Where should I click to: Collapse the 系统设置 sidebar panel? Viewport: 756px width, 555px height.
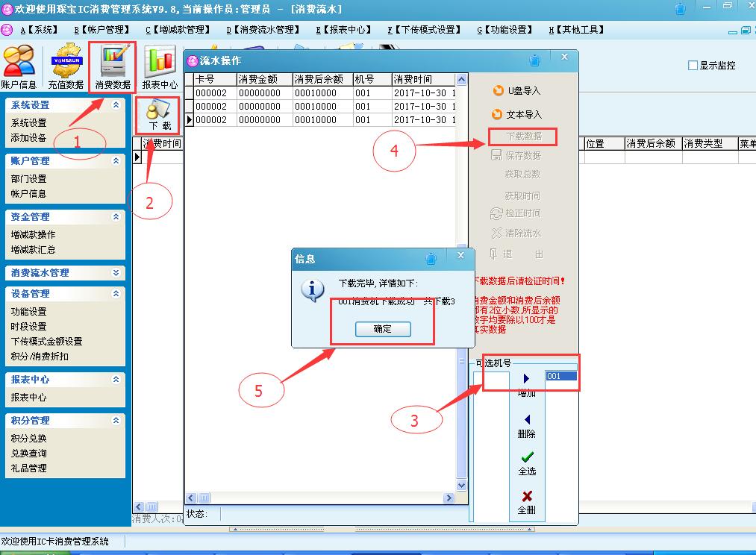[116, 104]
